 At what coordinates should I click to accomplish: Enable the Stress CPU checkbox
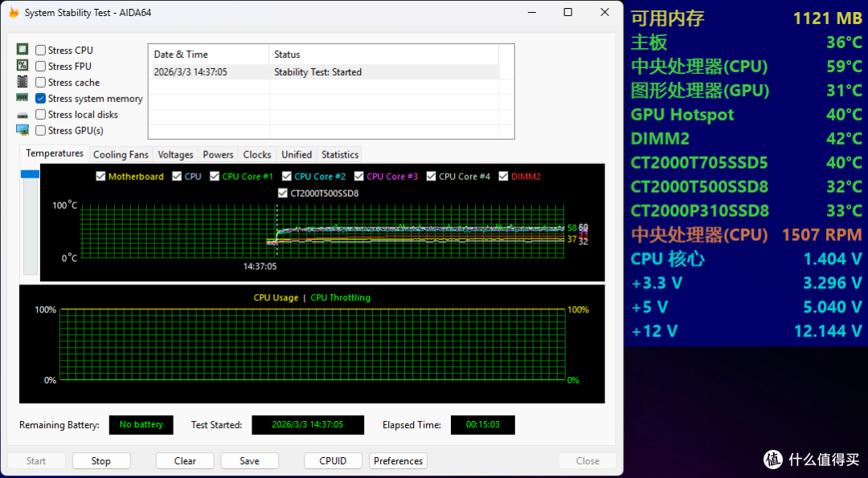(x=40, y=51)
